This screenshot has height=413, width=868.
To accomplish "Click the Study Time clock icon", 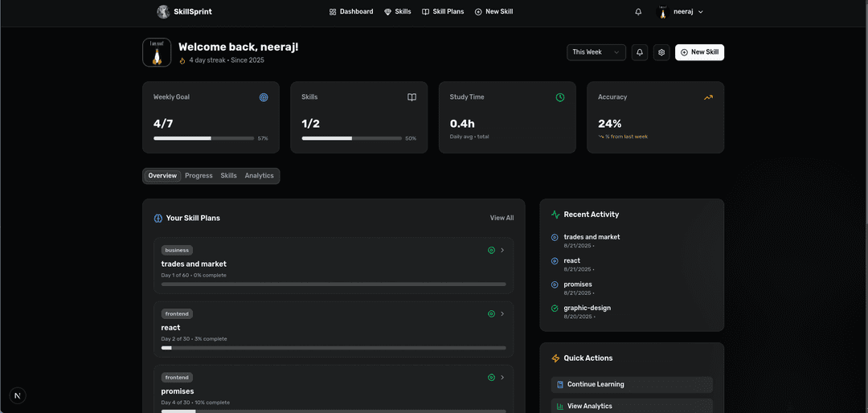I will pos(560,97).
